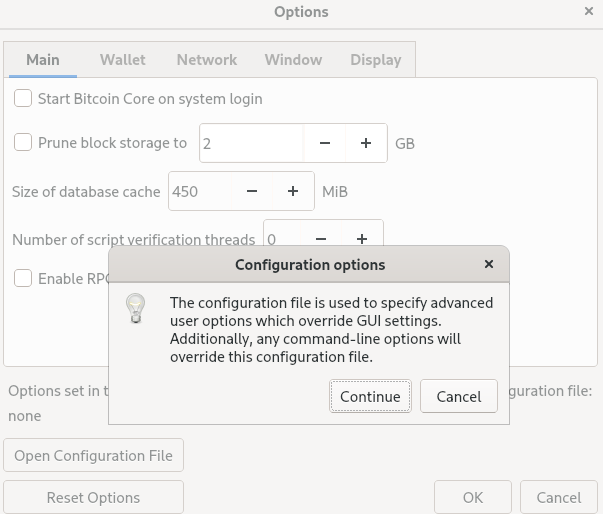This screenshot has height=514, width=603.
Task: Click the 'Size of database cache' label
Action: (x=86, y=191)
